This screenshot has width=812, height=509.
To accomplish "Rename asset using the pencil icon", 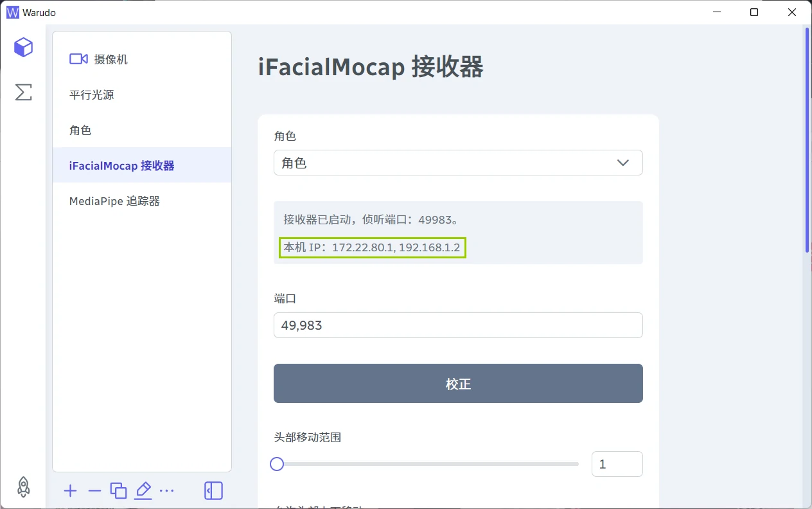I will click(143, 491).
